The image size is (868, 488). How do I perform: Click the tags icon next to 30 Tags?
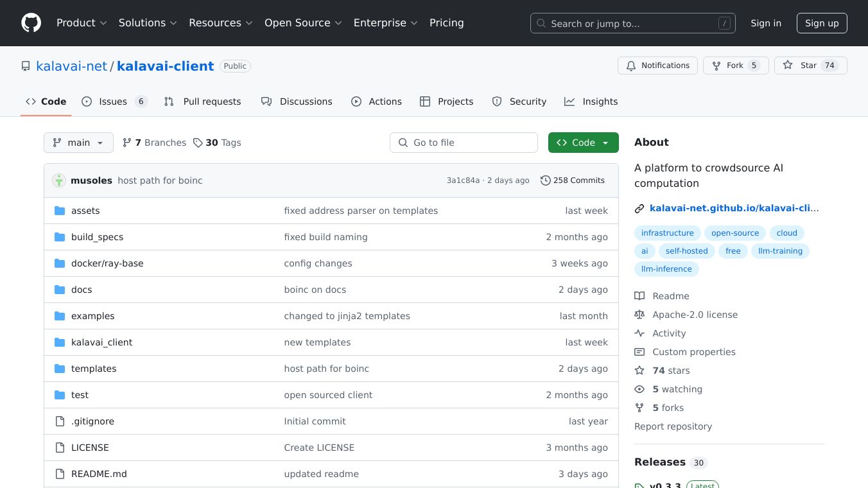(x=198, y=143)
